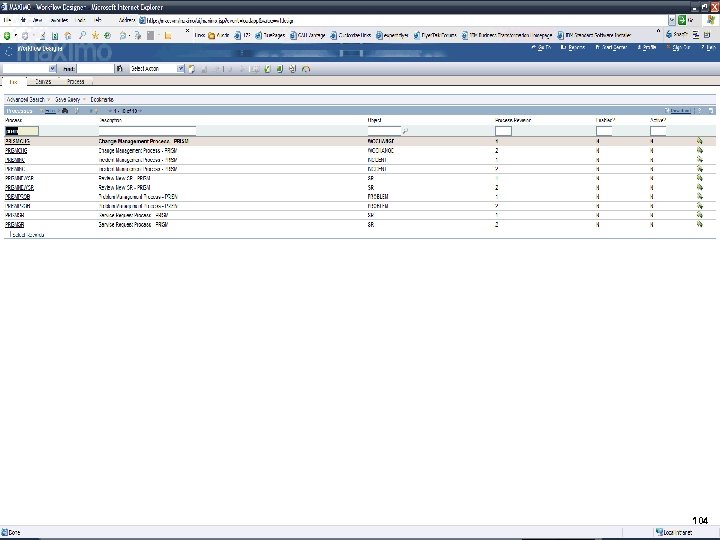The width and height of the screenshot is (720, 540).
Task: Click the Advanced Search link
Action: [x=25, y=100]
